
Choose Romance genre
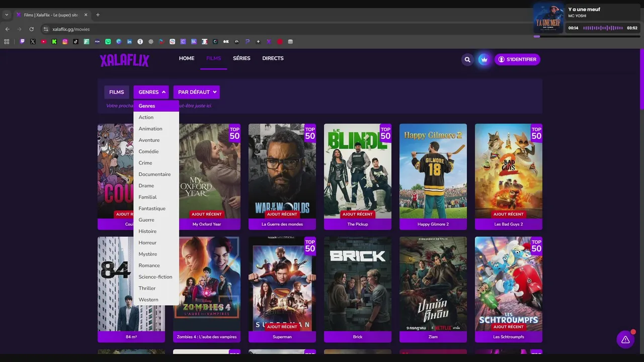(x=156, y=265)
